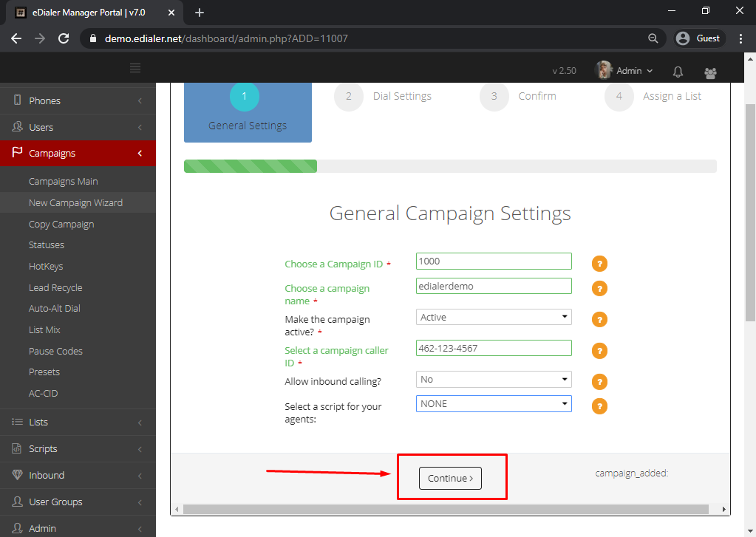Image resolution: width=756 pixels, height=537 pixels.
Task: Open help for campaign caller ID
Action: (599, 351)
